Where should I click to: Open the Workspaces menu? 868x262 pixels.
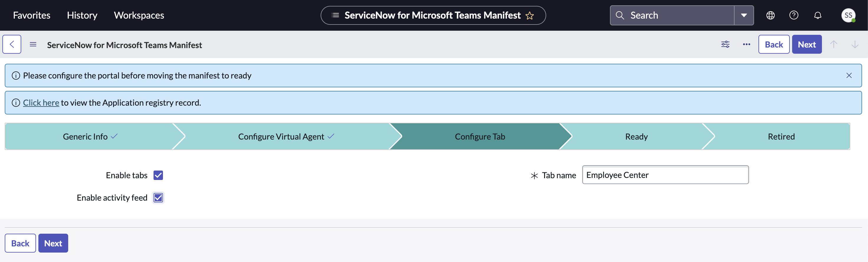coord(139,15)
